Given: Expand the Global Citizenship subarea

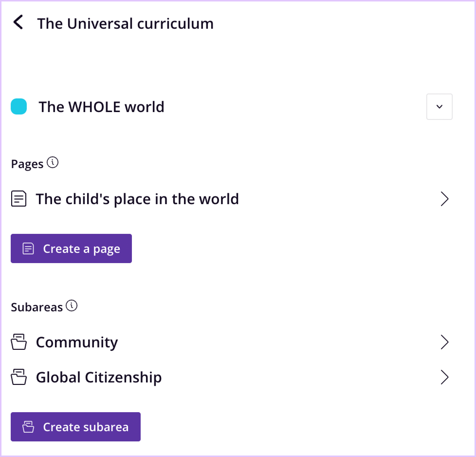Looking at the screenshot, I should pos(445,377).
